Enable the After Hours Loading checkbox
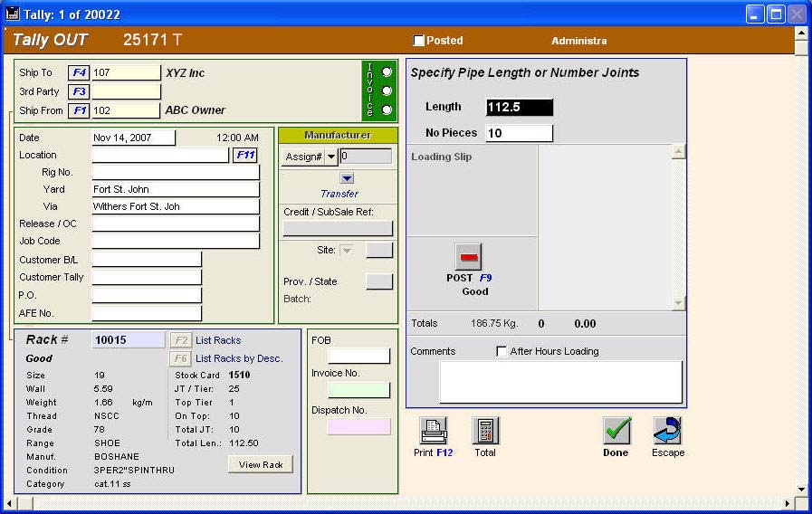This screenshot has width=812, height=514. [x=502, y=351]
